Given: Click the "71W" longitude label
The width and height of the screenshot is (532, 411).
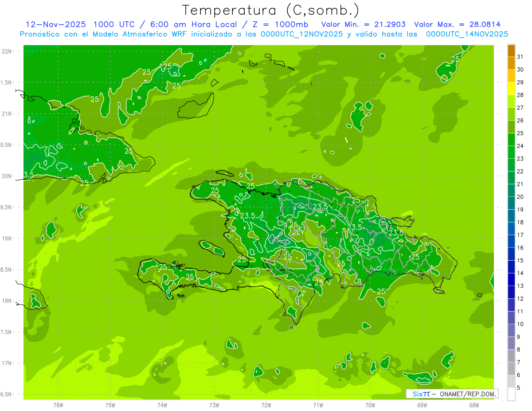Looking at the screenshot, I should (318, 405).
